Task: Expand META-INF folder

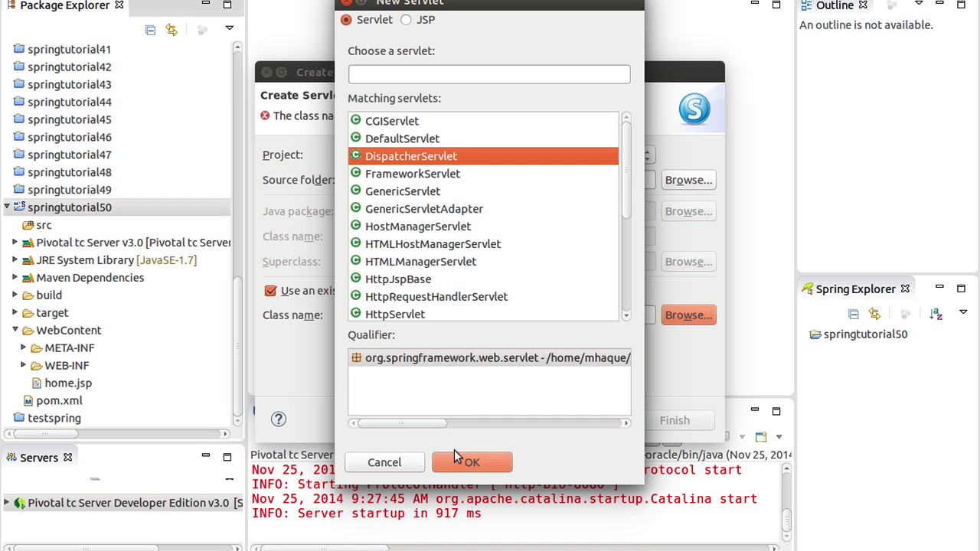Action: point(23,348)
